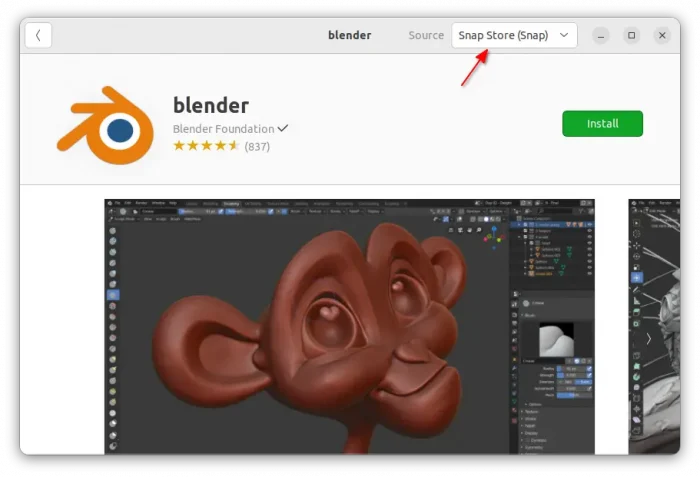Open the partially visible next screenshot on the right
Viewport: 700px width, 477px height.
653,325
